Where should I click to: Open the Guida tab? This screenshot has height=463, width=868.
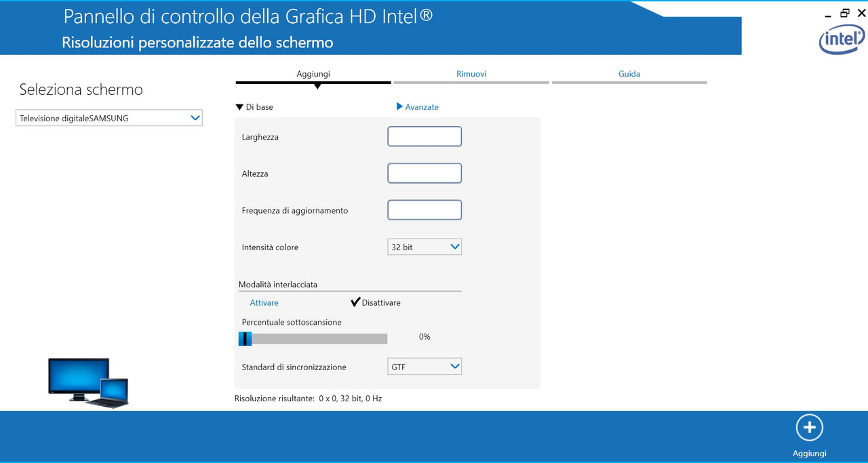[629, 75]
